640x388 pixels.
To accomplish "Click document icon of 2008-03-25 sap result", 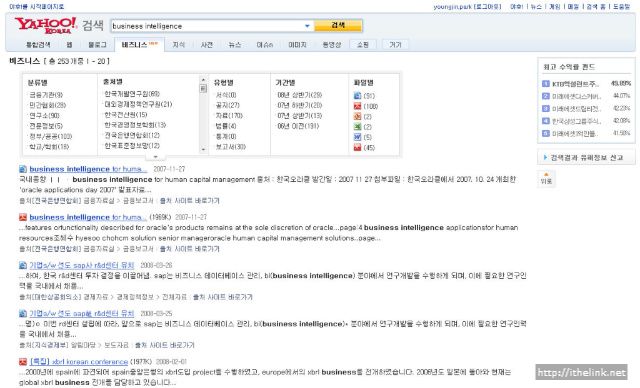I will [23, 313].
